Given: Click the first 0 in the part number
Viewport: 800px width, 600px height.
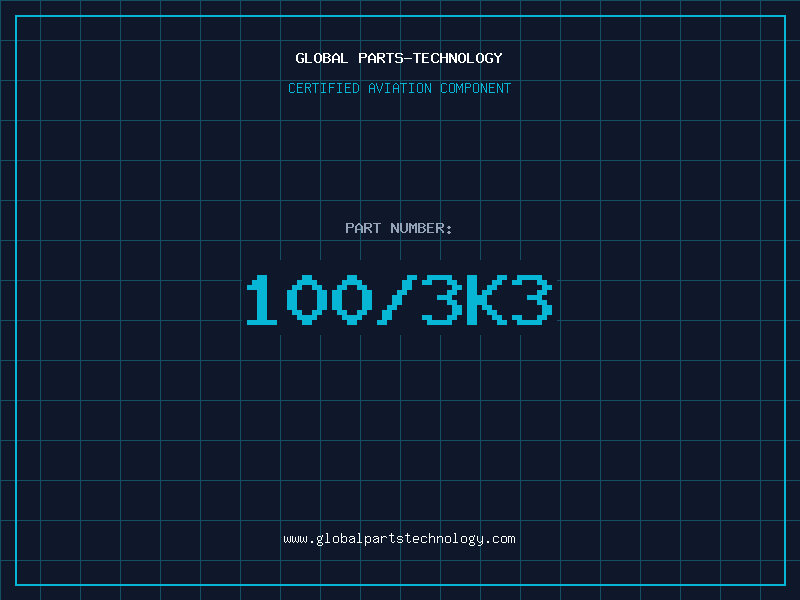Looking at the screenshot, I should (x=306, y=300).
